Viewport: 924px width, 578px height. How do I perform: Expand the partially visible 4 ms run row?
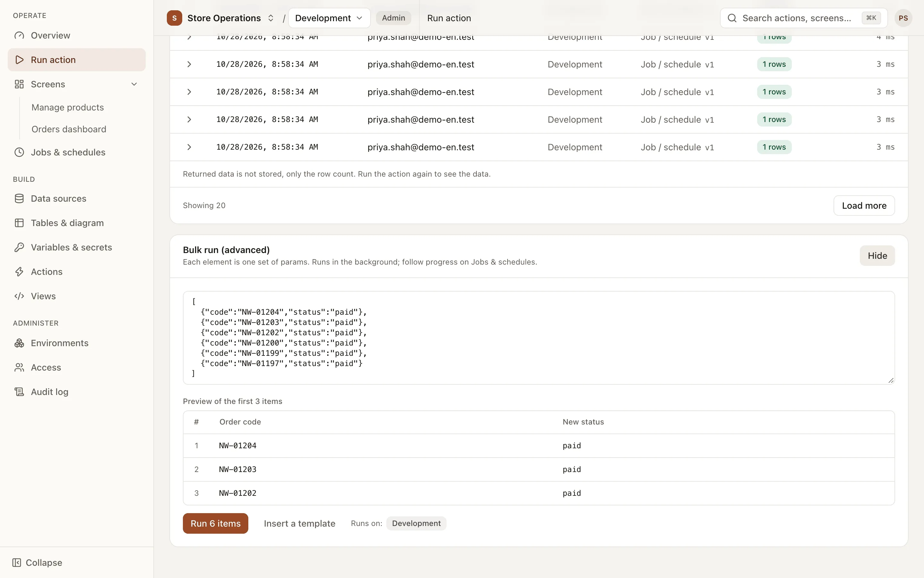coord(189,38)
